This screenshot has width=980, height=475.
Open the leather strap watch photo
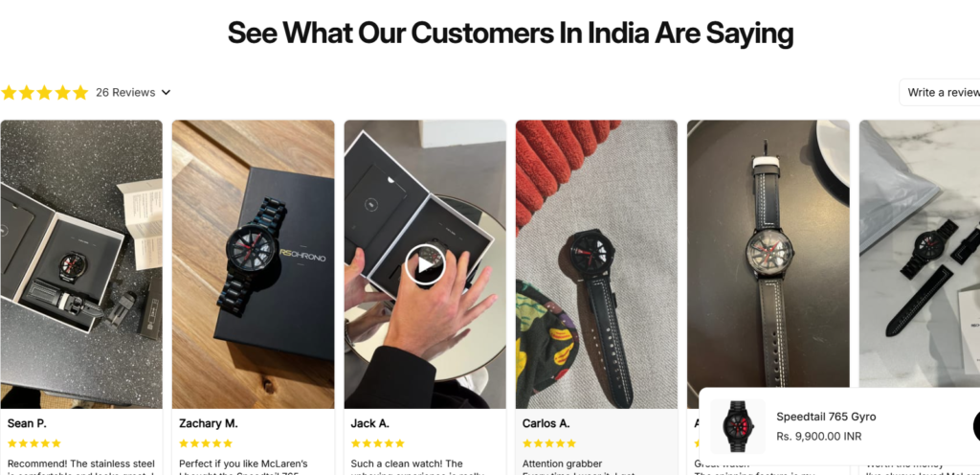coord(768,254)
